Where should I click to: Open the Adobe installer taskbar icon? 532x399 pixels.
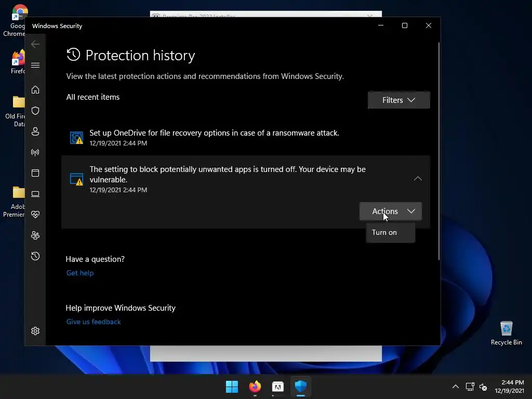[x=277, y=387]
